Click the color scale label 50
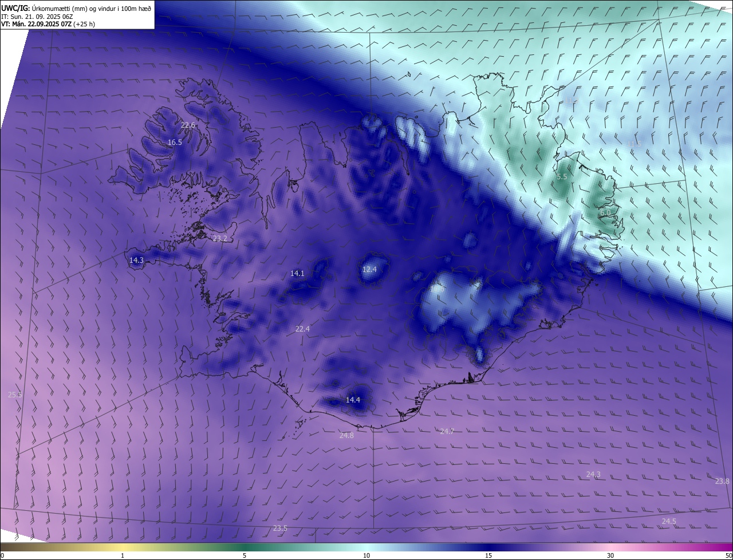This screenshot has width=733, height=560. point(728,555)
